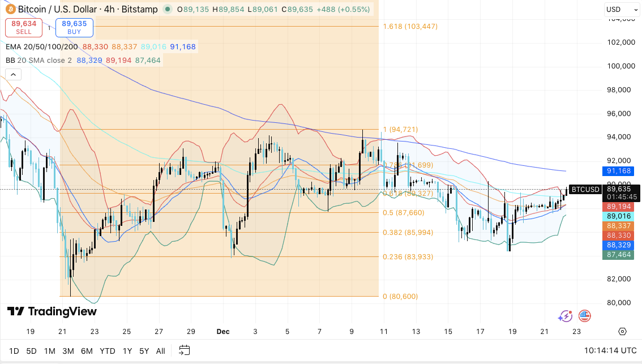The width and height of the screenshot is (642, 364).
Task: Switch to the YTD time range
Action: tap(107, 351)
